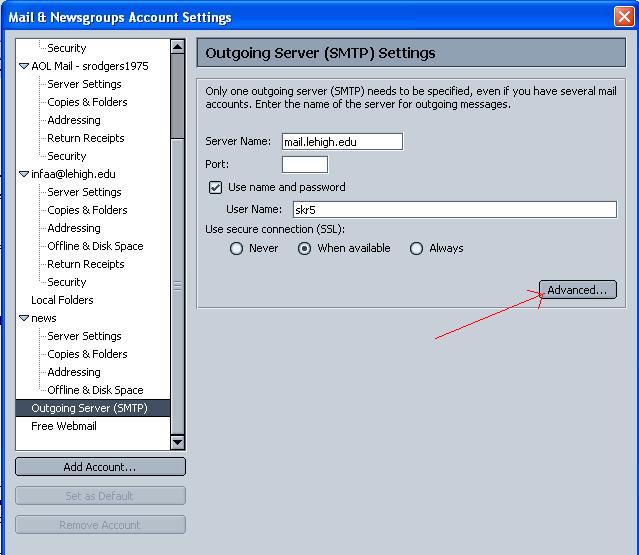
Task: Select When available SSL option
Action: (305, 248)
